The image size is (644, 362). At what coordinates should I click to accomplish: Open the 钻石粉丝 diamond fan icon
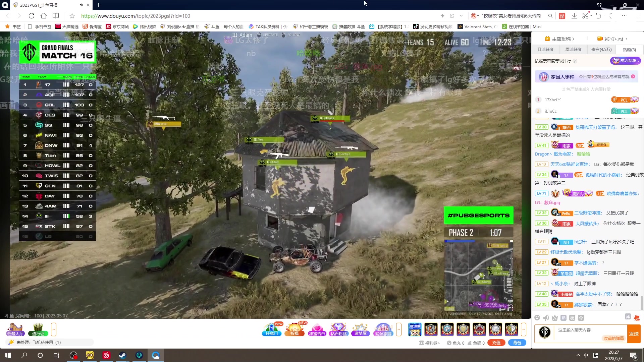[x=338, y=329]
